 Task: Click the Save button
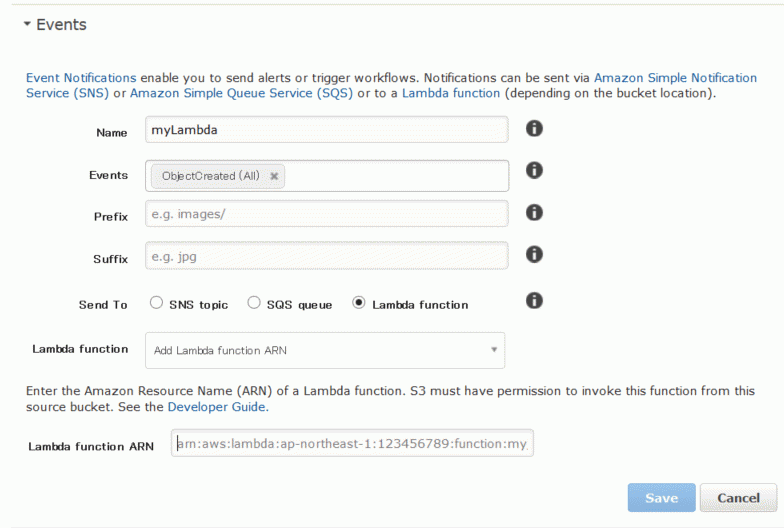[x=662, y=498]
